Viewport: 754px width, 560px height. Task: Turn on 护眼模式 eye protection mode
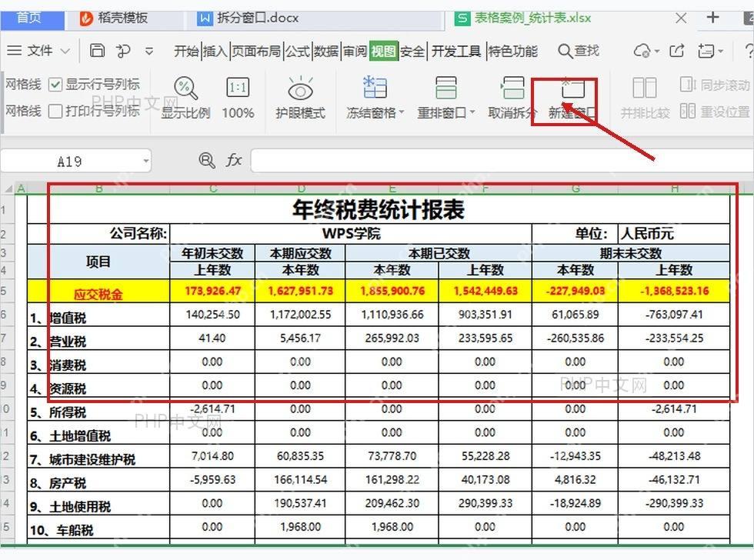(301, 98)
